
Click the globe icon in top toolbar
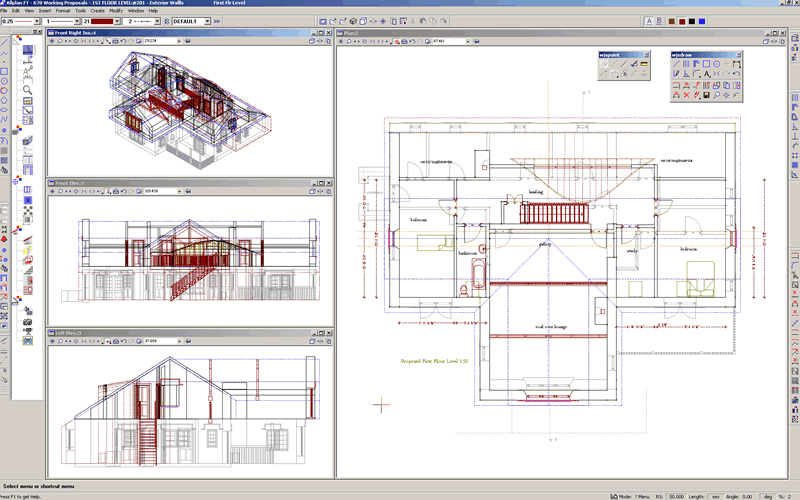[x=353, y=21]
